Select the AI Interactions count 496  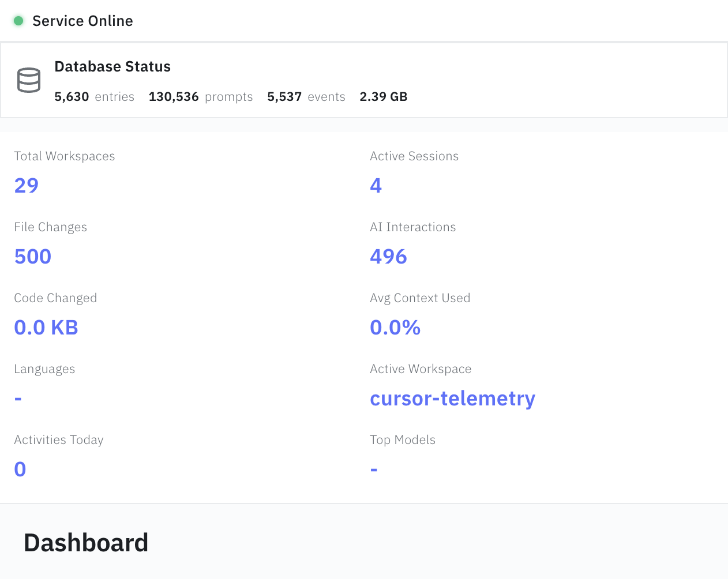click(x=388, y=256)
